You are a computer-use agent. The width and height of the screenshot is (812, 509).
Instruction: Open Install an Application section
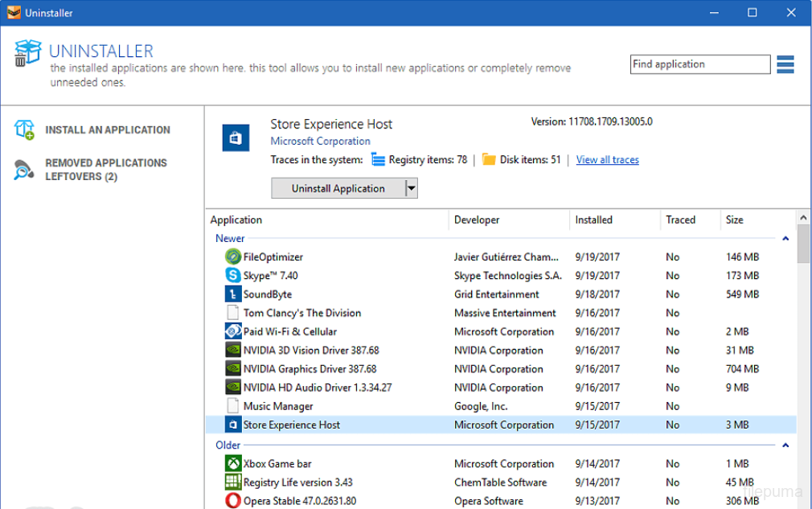(107, 130)
